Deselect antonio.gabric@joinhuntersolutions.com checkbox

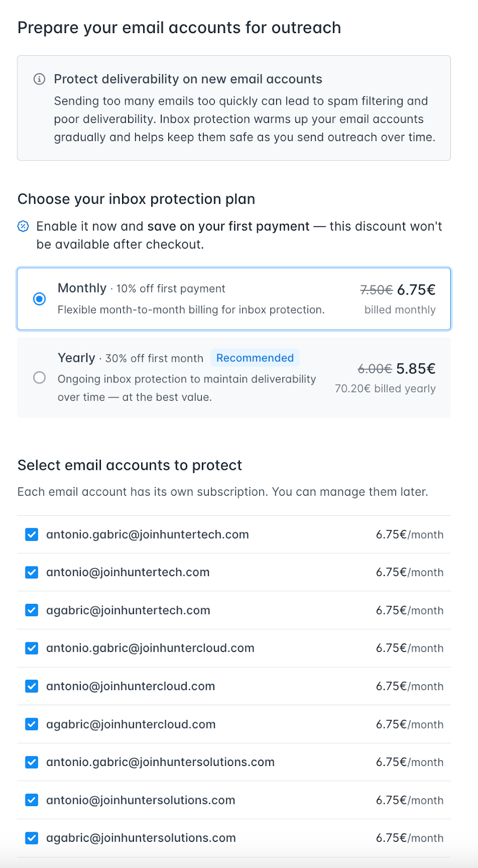(32, 762)
